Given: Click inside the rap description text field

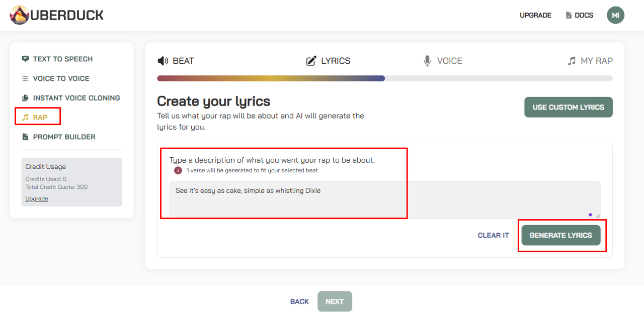Looking at the screenshot, I should (x=384, y=199).
